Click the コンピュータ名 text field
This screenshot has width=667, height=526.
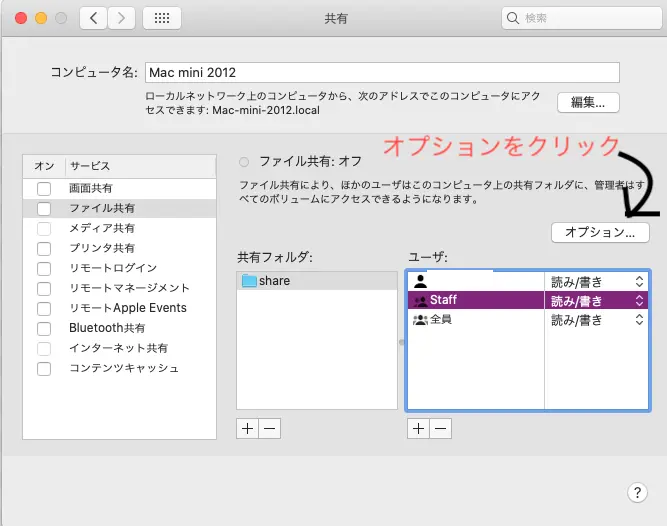tap(382, 73)
